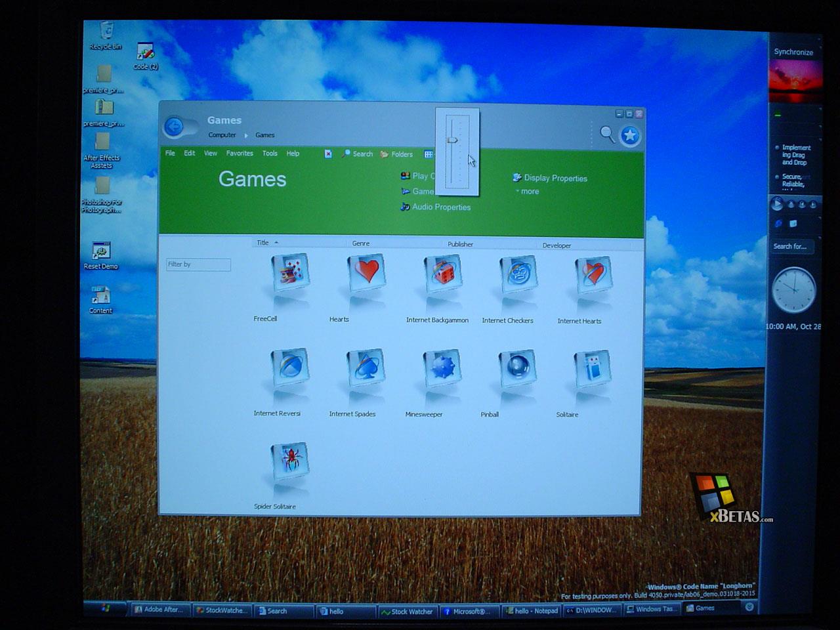Open the Internet Checkers game icon
The width and height of the screenshot is (840, 630).
pyautogui.click(x=518, y=274)
